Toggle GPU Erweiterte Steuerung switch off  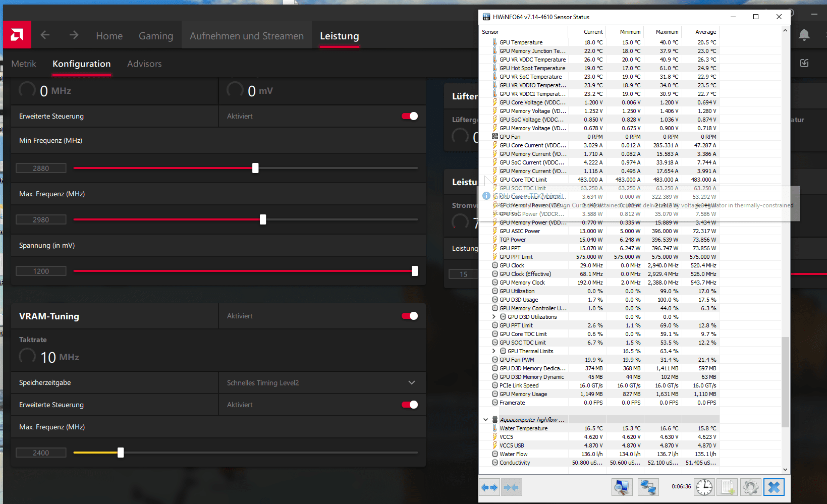(410, 116)
